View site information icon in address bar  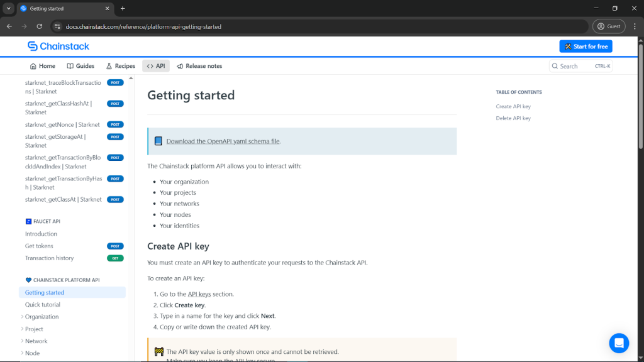tap(57, 26)
